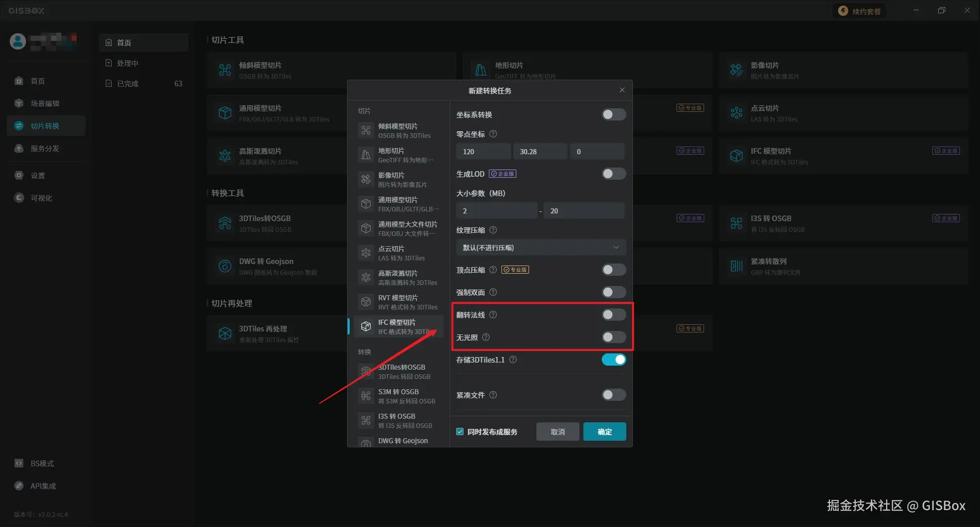Select the 影像切片 icon in the dialog list
The image size is (980, 527).
click(x=366, y=179)
